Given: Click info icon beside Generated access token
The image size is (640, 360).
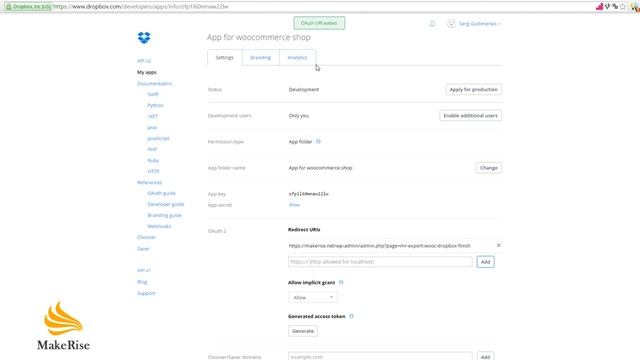Looking at the screenshot, I should point(351,316).
